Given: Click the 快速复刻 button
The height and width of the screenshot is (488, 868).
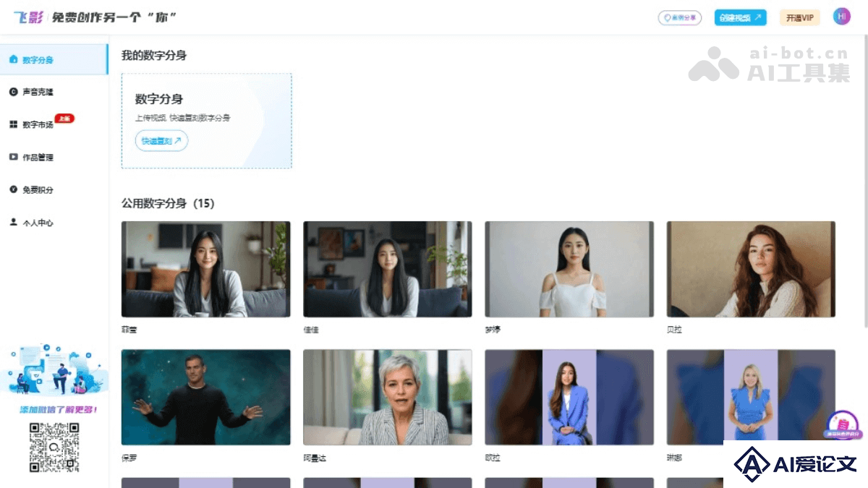Looking at the screenshot, I should [161, 141].
